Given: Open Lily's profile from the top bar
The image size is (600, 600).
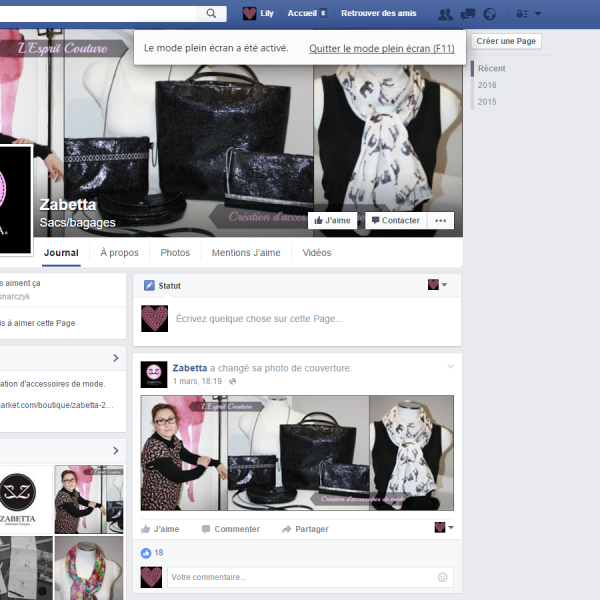Looking at the screenshot, I should click(x=258, y=14).
